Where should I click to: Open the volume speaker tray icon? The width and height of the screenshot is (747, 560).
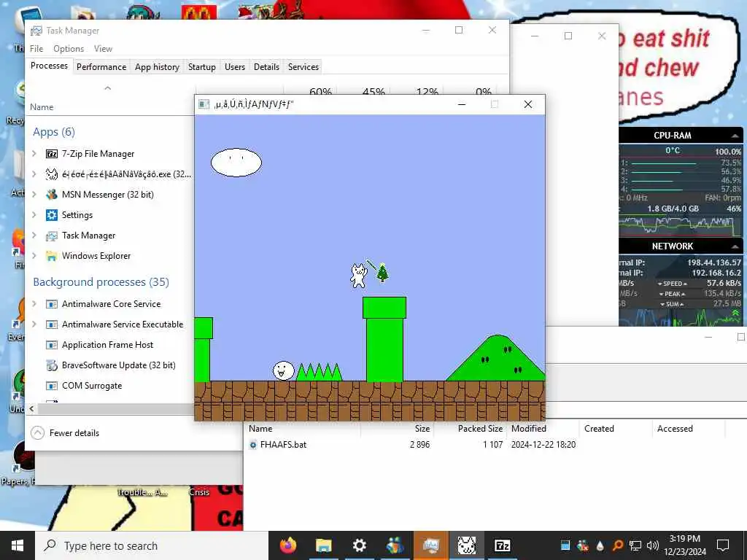click(x=653, y=545)
